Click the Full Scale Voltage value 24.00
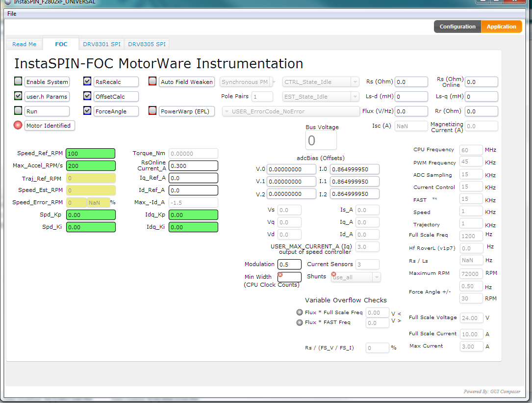Image resolution: width=532 pixels, height=403 pixels. 471,318
